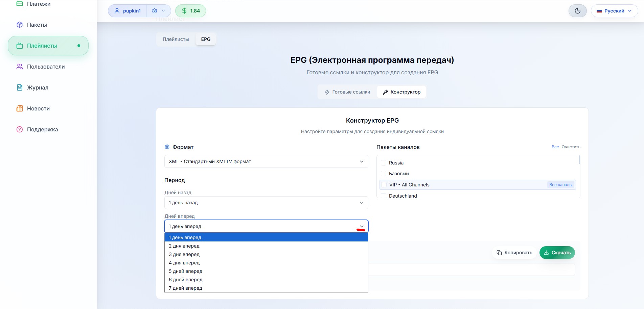Open the Новости section

point(38,108)
